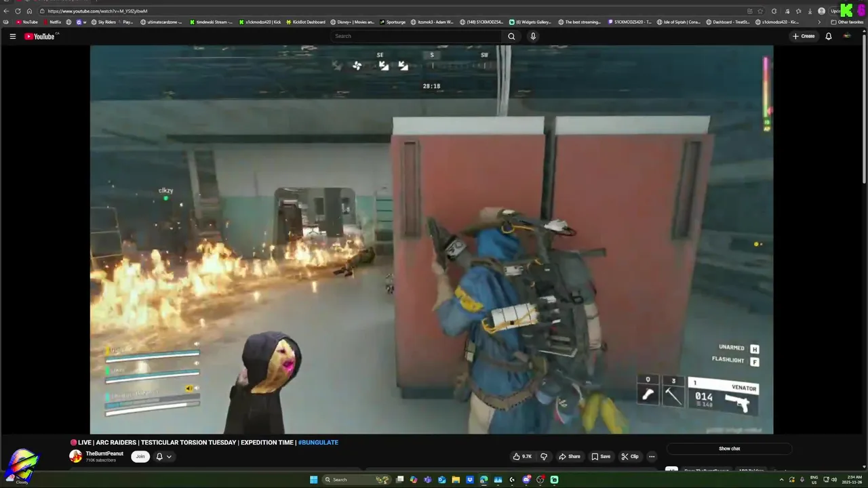
Task: Open Discord from the taskbar
Action: point(526,480)
